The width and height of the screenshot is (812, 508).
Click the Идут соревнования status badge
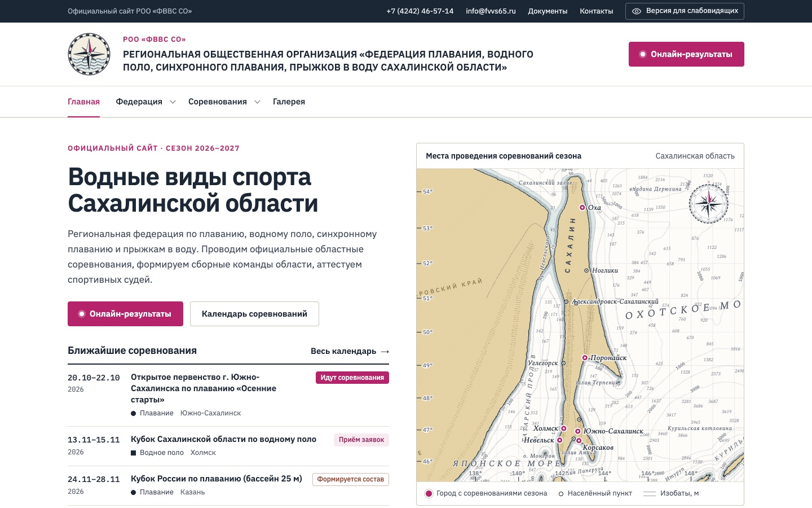click(352, 378)
